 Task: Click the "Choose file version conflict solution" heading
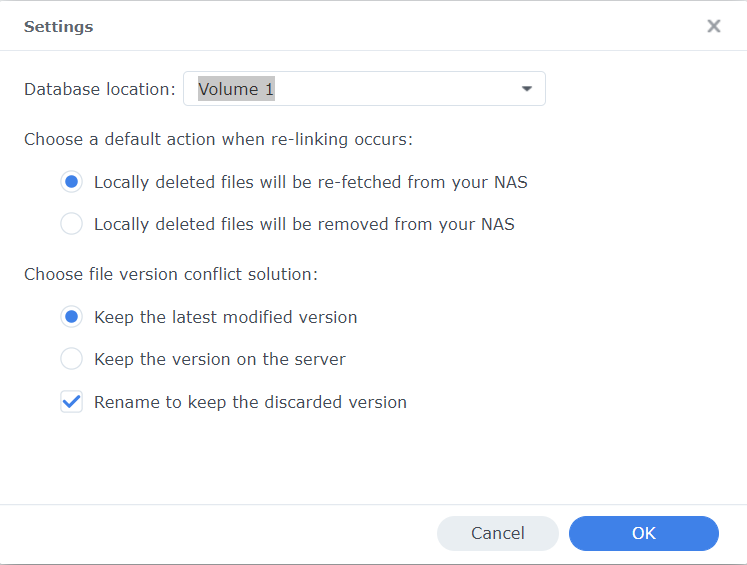pos(171,274)
